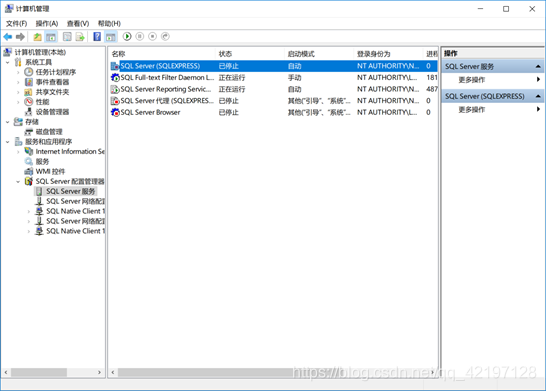Click the 事件查看器 tree icon
The image size is (546, 391).
tap(29, 82)
